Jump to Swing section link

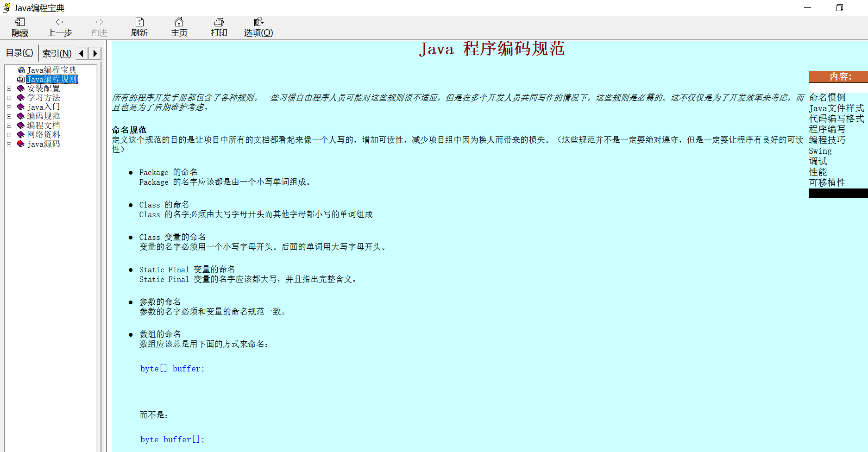820,151
